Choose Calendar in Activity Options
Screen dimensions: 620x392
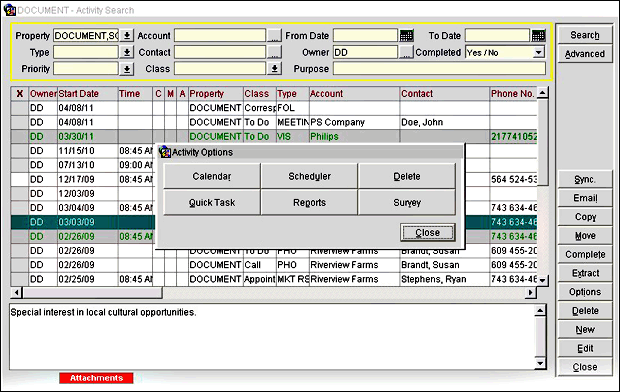click(x=212, y=176)
